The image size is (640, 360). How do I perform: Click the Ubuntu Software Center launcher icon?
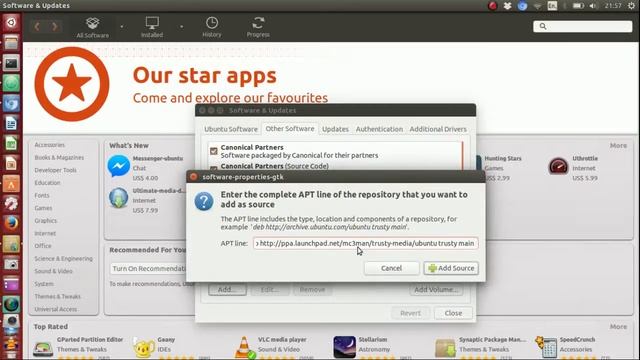11,183
